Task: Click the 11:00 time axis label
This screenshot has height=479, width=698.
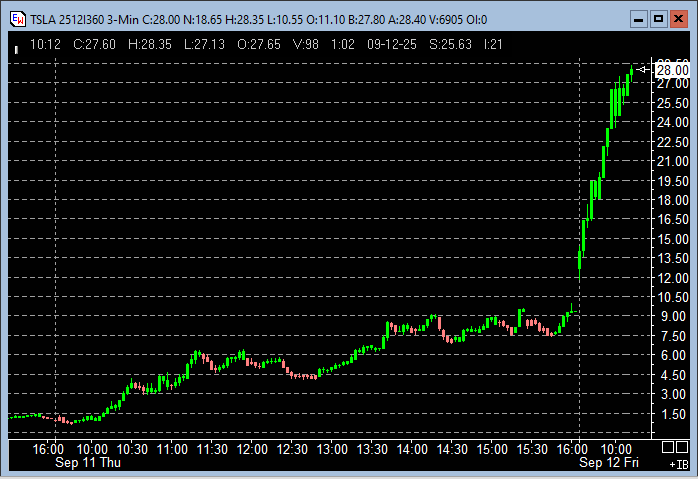Action: tap(172, 449)
